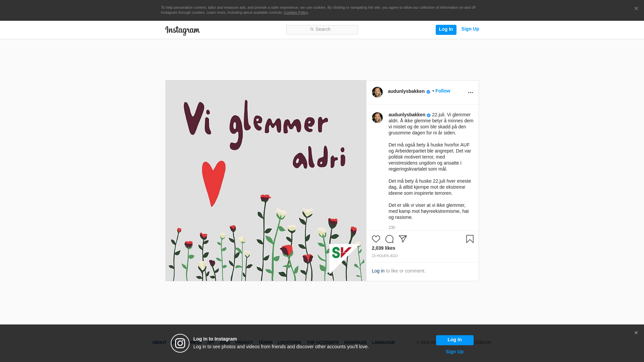View the 2,039 likes list

pyautogui.click(x=383, y=248)
